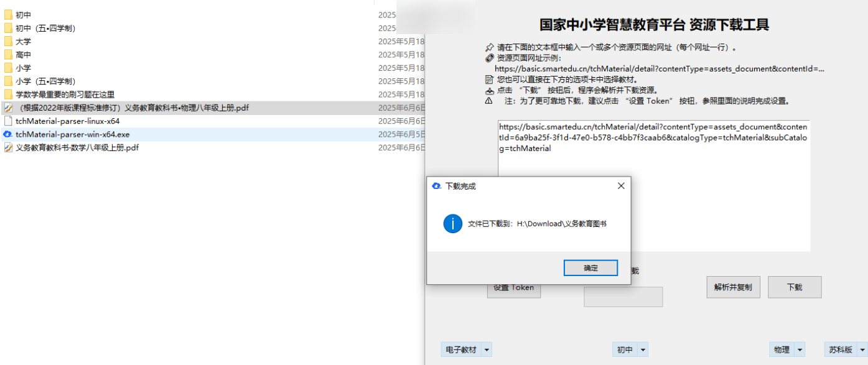The image size is (868, 365).
Task: Click the 确定 button in the download dialog
Action: pos(590,268)
